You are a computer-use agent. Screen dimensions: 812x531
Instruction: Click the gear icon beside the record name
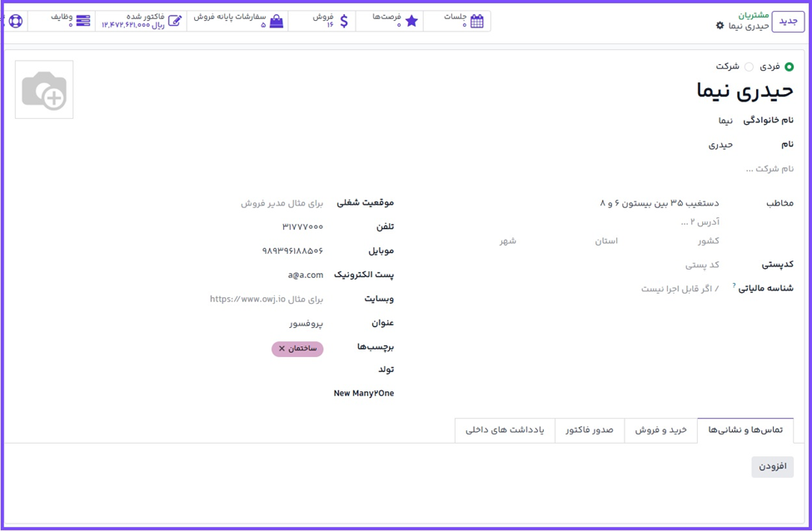[x=720, y=26]
